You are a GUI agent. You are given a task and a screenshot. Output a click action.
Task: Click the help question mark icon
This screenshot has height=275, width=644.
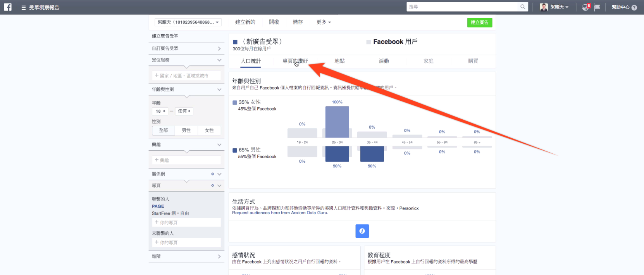pos(634,7)
